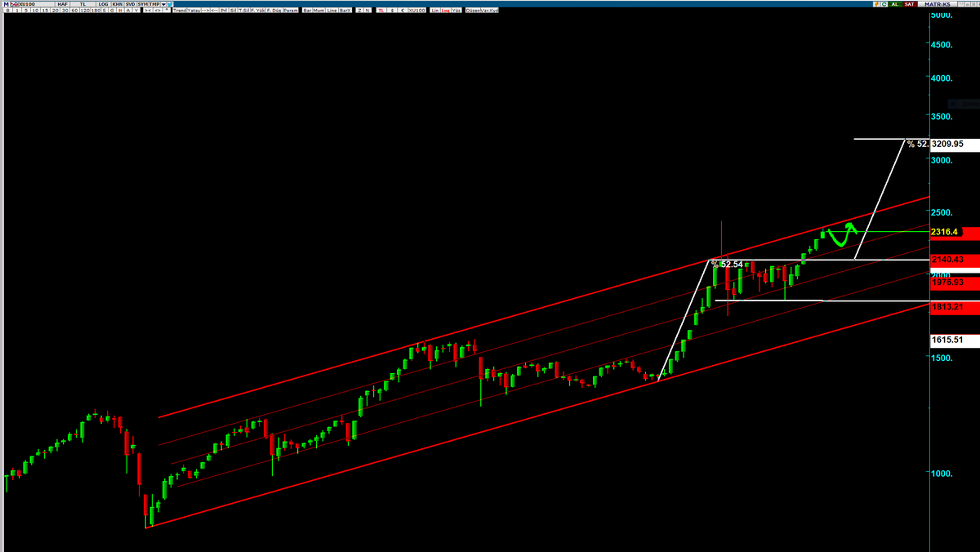980x552 pixels.
Task: Select the $ dollar currency toggle
Action: (392, 10)
